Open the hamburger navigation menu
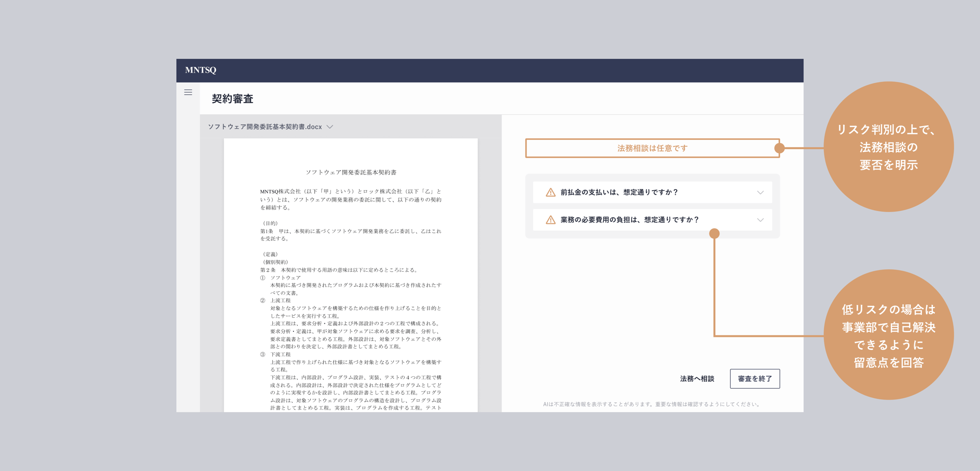 click(x=188, y=92)
